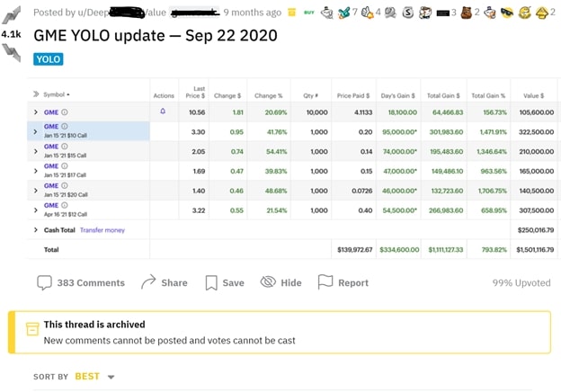Image resolution: width=561 pixels, height=392 pixels.
Task: Sort by Qty # column header
Action: click(310, 95)
